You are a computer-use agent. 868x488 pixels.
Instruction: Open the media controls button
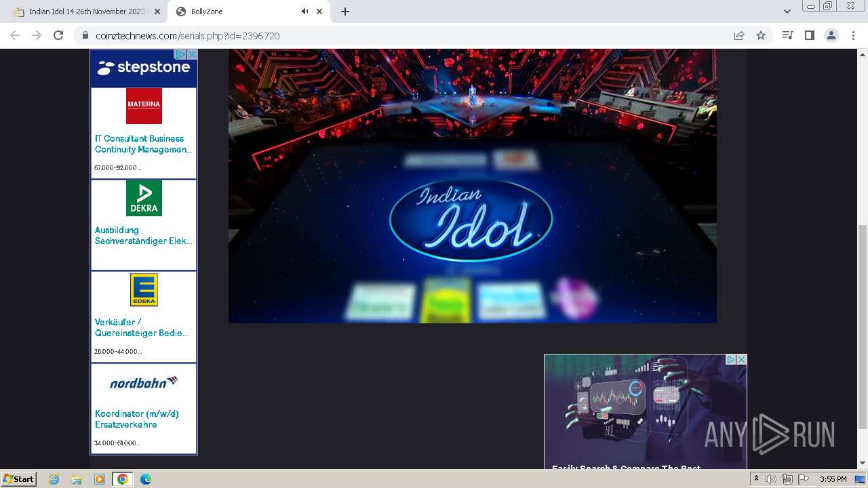point(787,35)
